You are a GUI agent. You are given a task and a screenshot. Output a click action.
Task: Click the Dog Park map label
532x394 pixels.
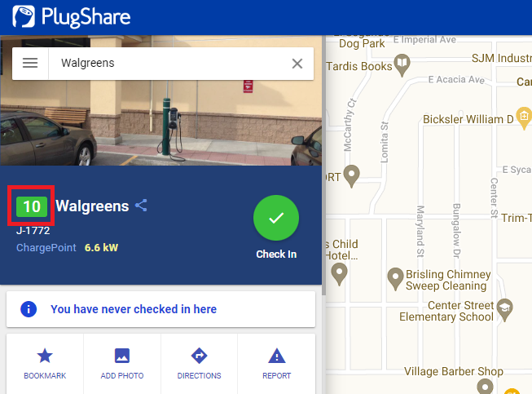(362, 43)
